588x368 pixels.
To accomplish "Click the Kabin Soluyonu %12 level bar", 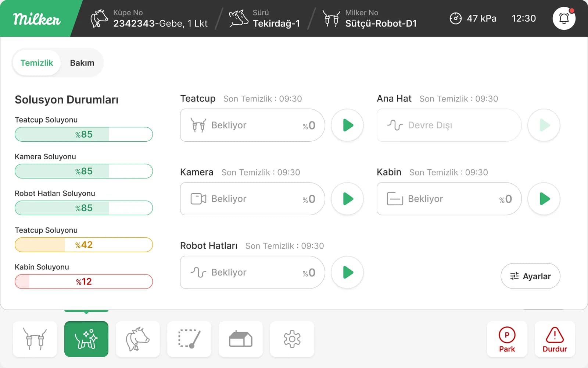I will pos(84,282).
